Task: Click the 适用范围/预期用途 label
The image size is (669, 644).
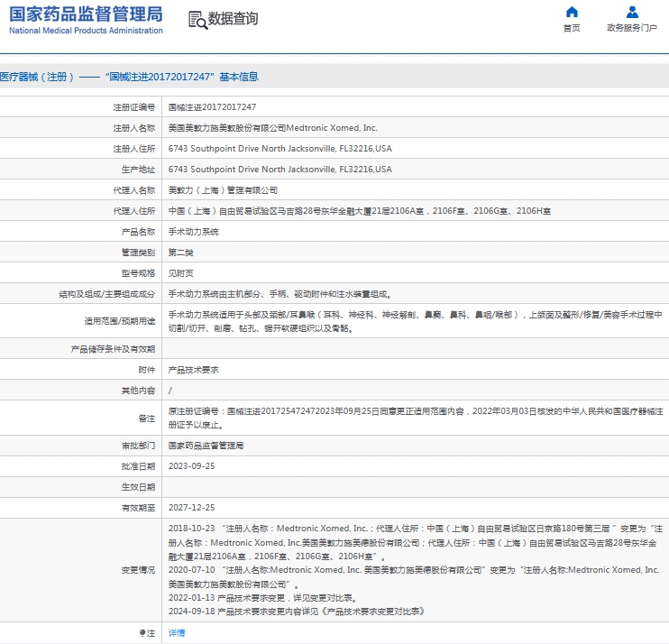Action: pos(120,321)
